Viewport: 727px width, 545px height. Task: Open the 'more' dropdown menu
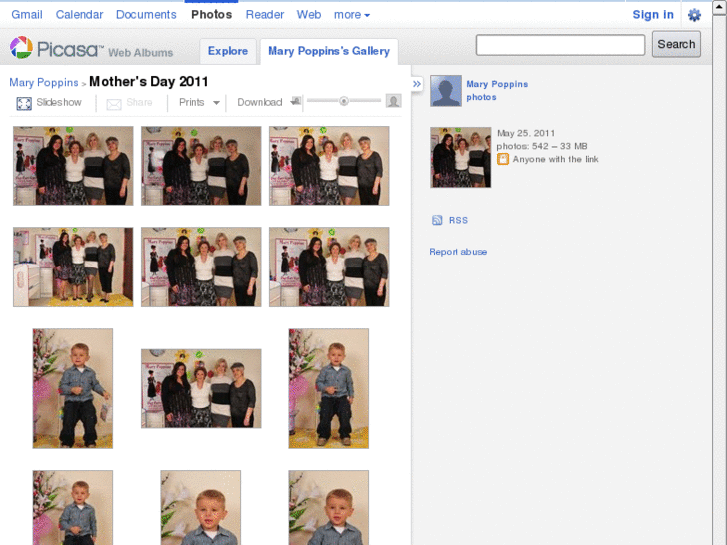[x=352, y=15]
